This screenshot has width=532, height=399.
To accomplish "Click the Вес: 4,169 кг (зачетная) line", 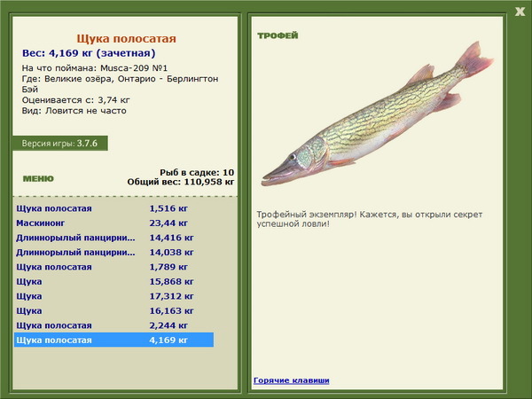I will click(x=89, y=53).
